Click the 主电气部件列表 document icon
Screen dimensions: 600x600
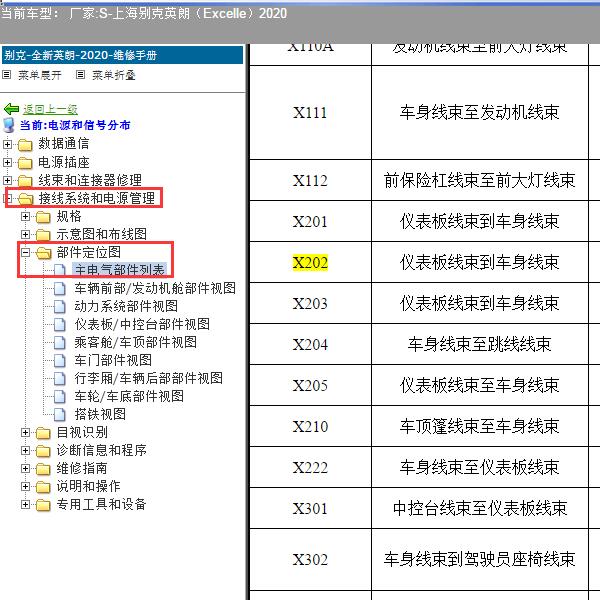point(60,270)
